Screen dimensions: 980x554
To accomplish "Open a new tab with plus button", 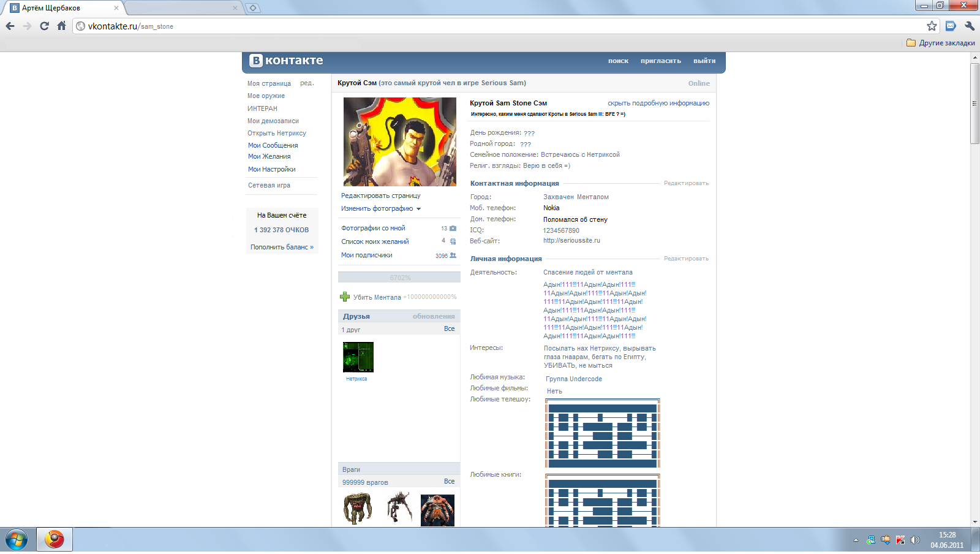I will coord(253,8).
